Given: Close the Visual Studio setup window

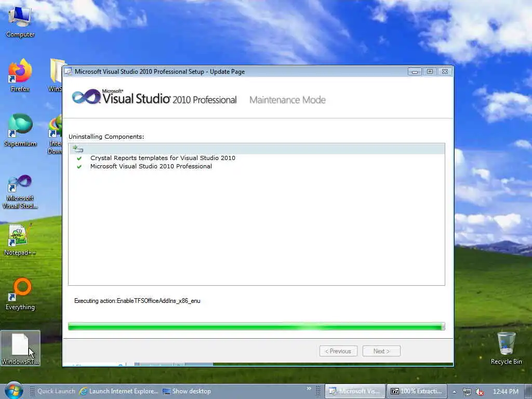Looking at the screenshot, I should 445,72.
